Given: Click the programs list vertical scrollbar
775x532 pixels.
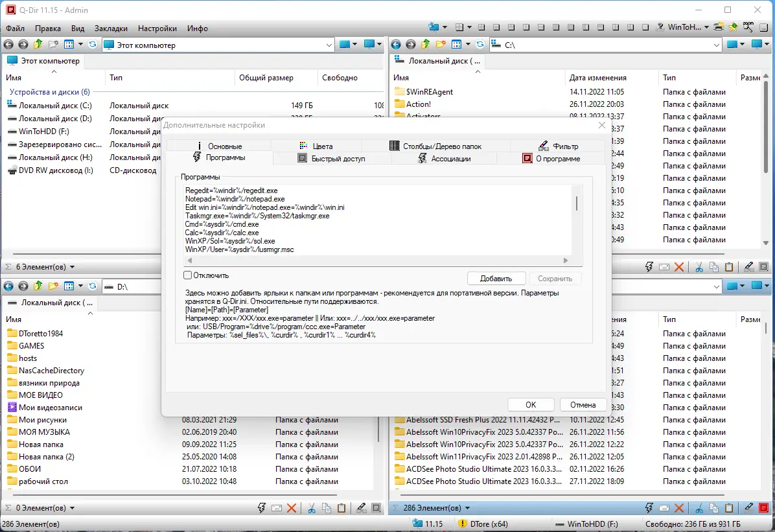Looking at the screenshot, I should pyautogui.click(x=576, y=203).
